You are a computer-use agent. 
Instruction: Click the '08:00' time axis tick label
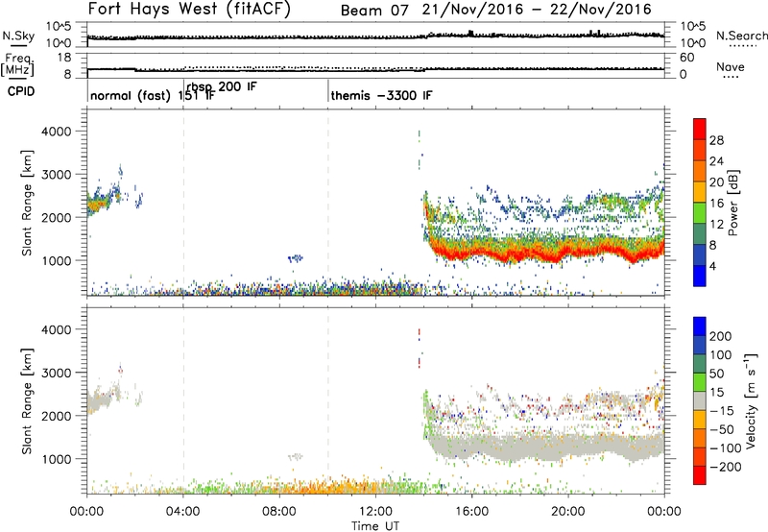(279, 512)
